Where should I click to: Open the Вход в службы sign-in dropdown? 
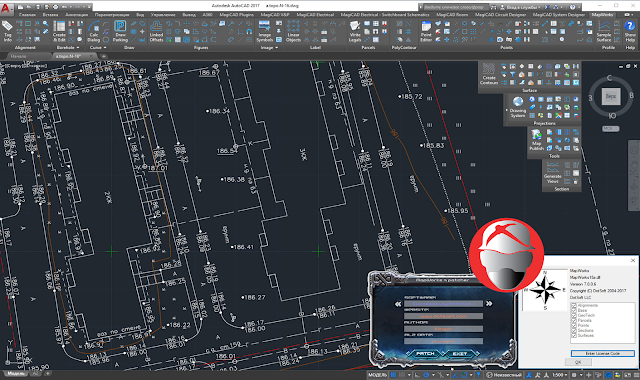pos(524,7)
